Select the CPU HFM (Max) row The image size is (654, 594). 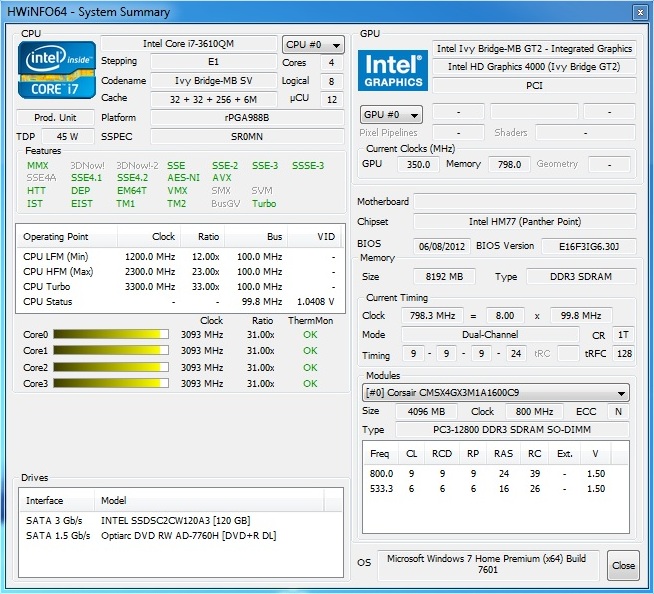point(180,272)
